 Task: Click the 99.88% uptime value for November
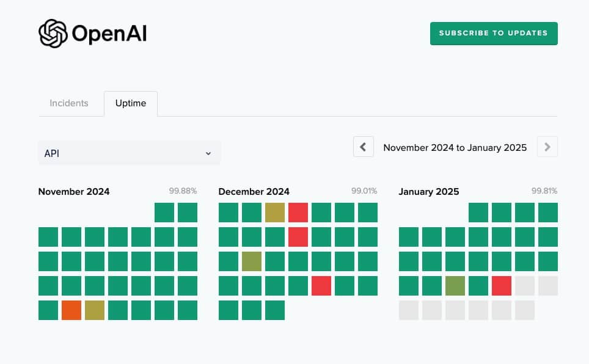(x=183, y=191)
